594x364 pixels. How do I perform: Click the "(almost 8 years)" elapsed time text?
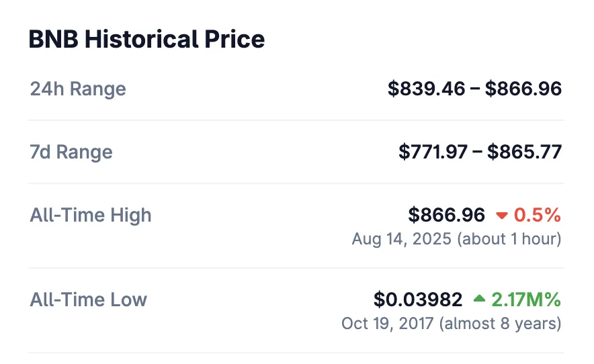pos(500,323)
